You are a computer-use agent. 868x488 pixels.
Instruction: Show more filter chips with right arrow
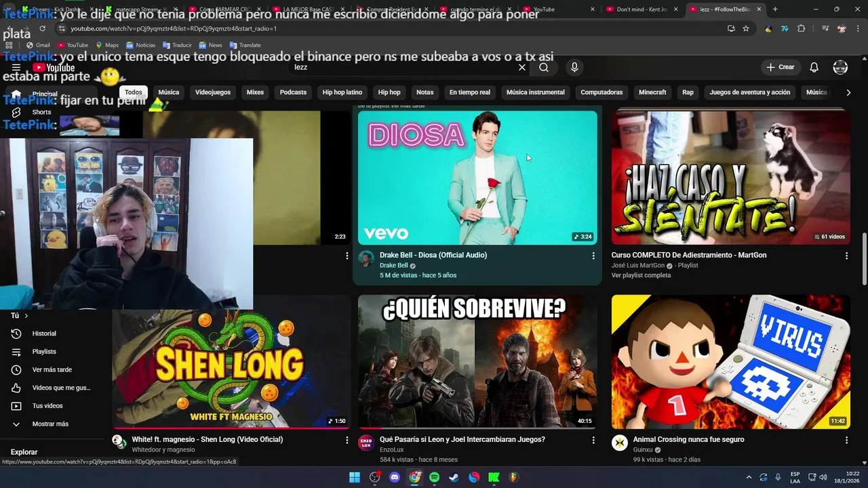[848, 92]
